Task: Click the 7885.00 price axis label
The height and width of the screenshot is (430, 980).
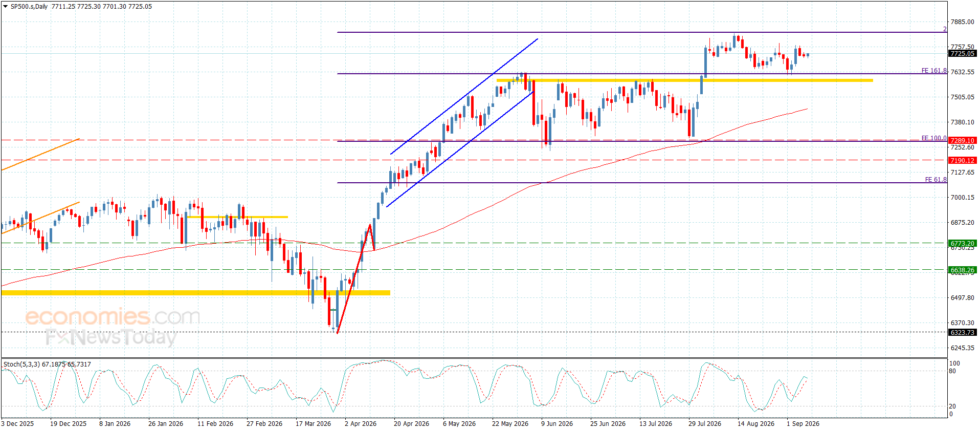Action: pyautogui.click(x=962, y=22)
